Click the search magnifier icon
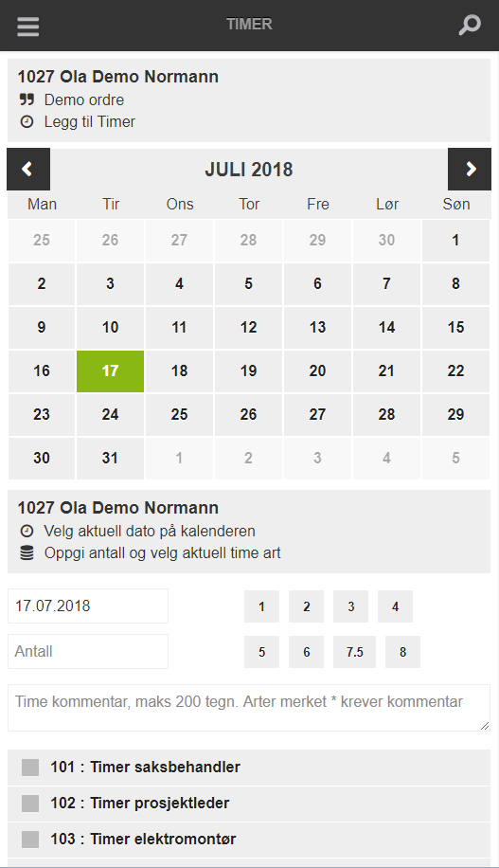499x868 pixels. pyautogui.click(x=470, y=25)
